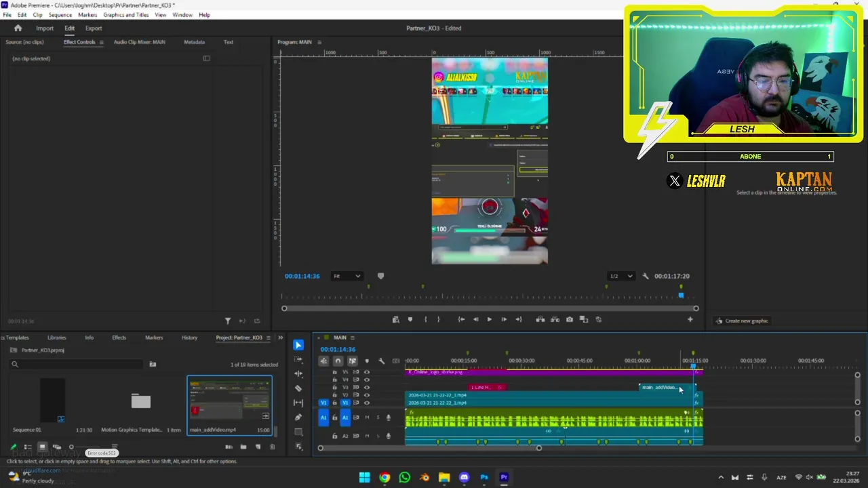Click filter icon in Effect Controls panel
Viewport: 868px width, 488px height.
click(x=228, y=321)
